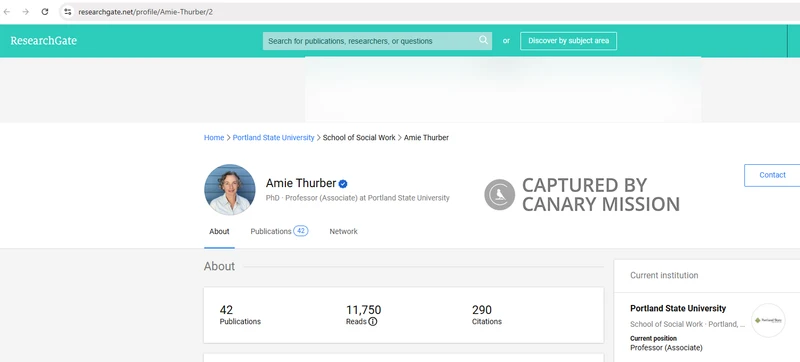The image size is (800, 362).
Task: Click Portland State University institution name
Action: pos(678,308)
